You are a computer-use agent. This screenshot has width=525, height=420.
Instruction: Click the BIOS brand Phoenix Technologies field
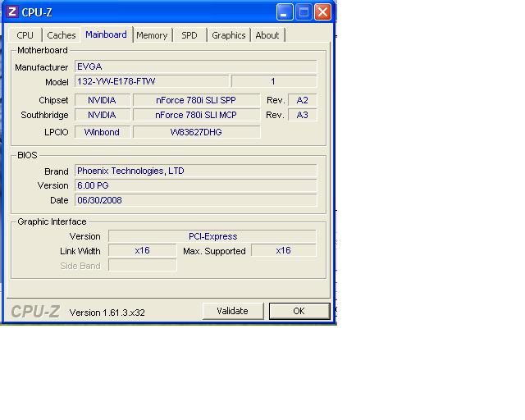click(195, 171)
